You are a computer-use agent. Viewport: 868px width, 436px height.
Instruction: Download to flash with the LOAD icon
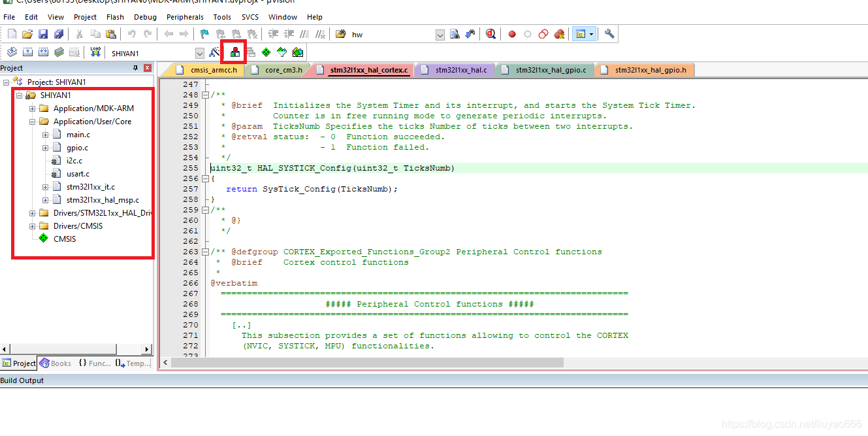95,52
